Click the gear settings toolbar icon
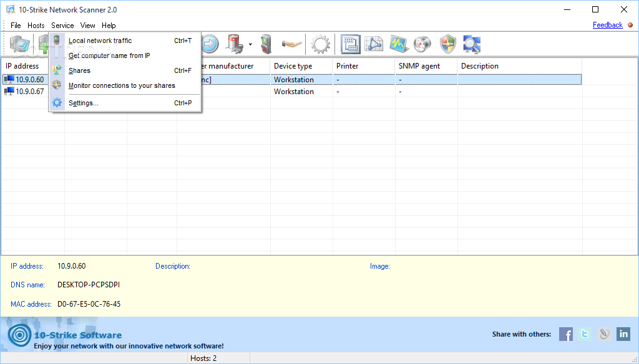The width and height of the screenshot is (639, 364). (x=320, y=44)
